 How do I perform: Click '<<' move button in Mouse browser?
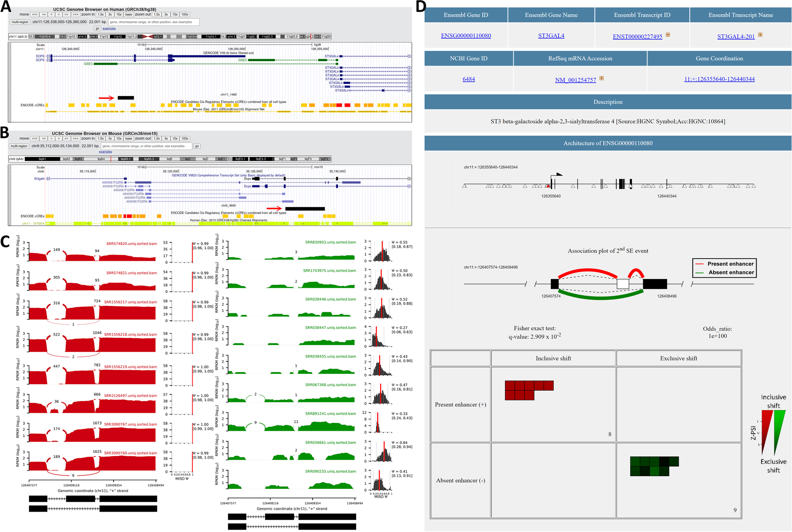pos(44,138)
